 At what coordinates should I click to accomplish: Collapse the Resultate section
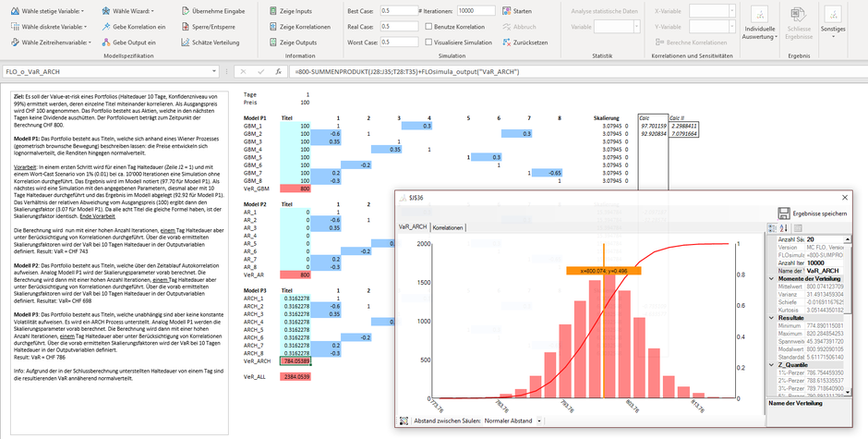[772, 318]
